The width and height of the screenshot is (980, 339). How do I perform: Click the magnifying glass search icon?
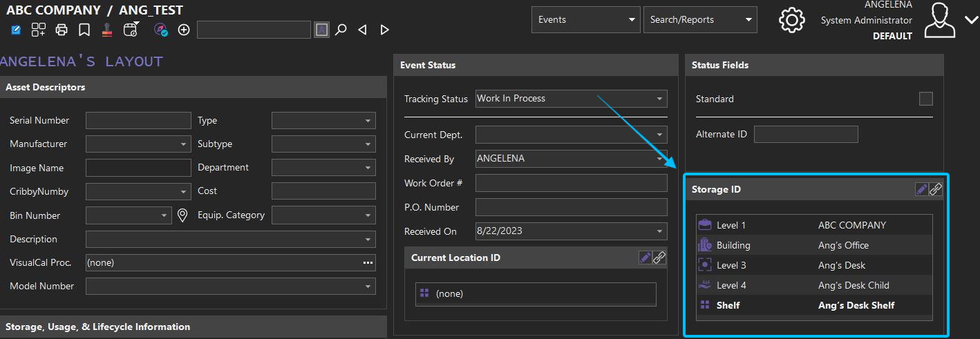(341, 30)
